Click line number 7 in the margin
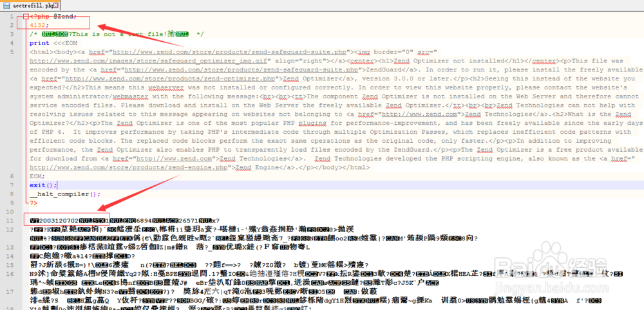The image size is (644, 310). (x=12, y=185)
